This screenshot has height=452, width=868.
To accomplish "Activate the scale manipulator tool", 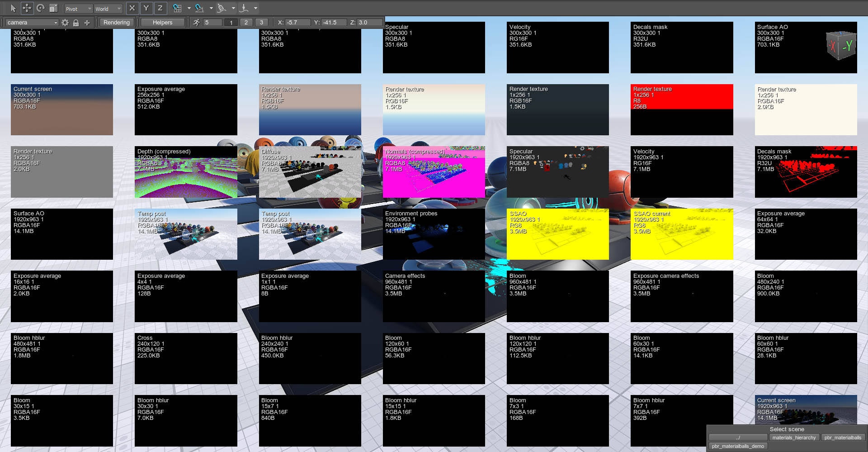I will (53, 8).
